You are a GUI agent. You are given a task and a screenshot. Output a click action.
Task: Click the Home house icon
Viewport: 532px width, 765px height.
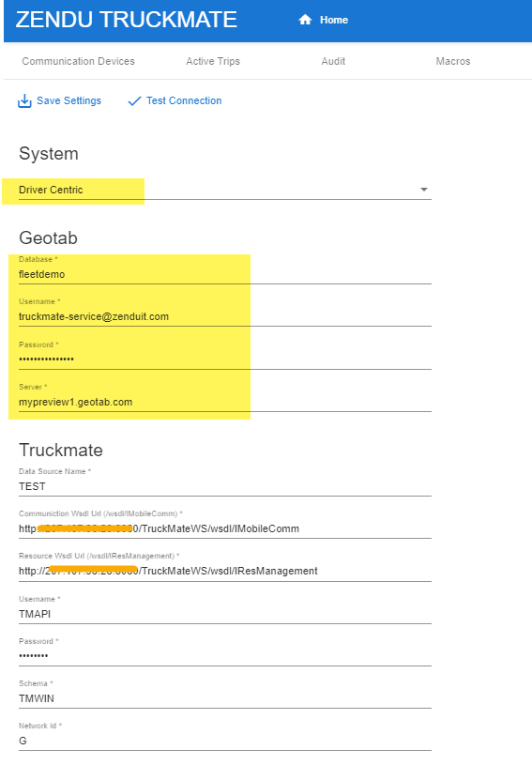click(305, 20)
